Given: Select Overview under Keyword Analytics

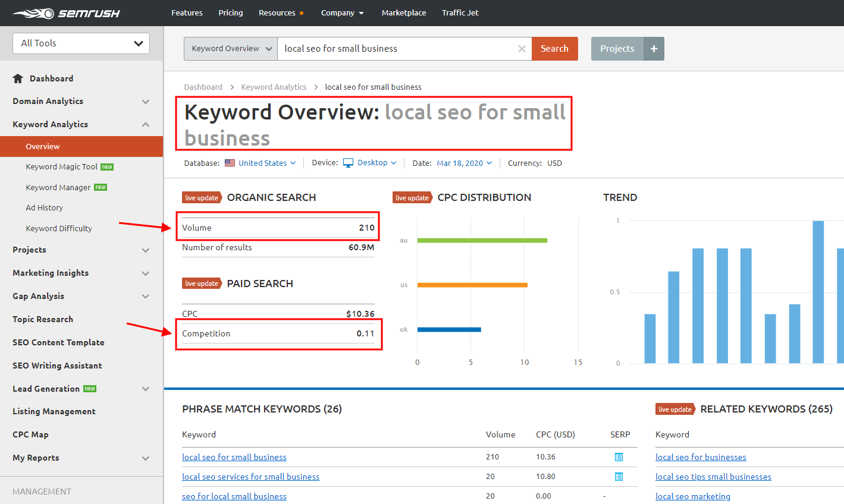Looking at the screenshot, I should (81, 146).
